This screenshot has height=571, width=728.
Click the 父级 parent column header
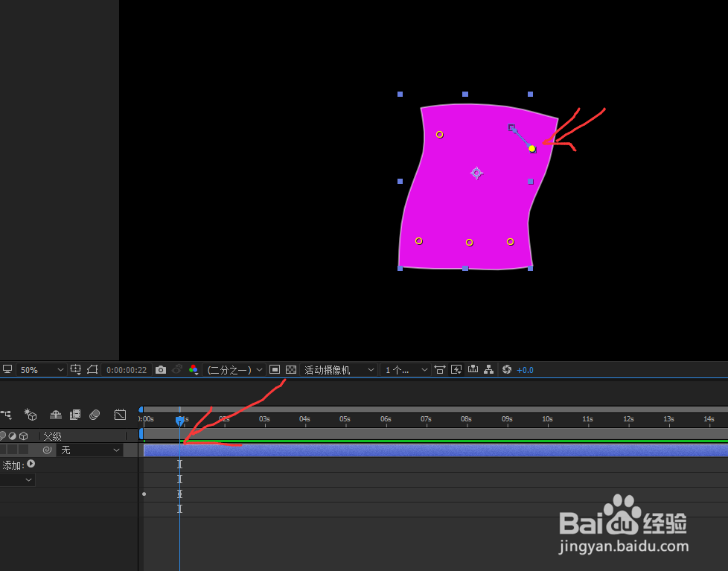52,436
